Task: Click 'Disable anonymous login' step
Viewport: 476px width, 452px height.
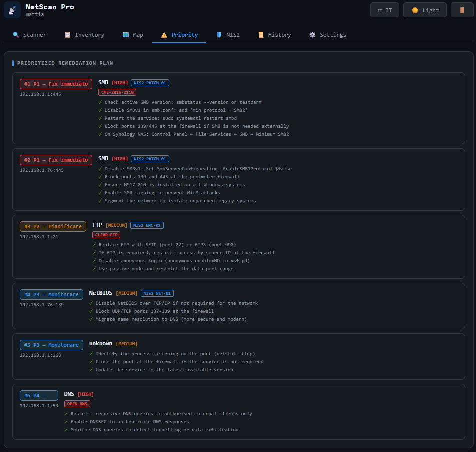Action: [174, 261]
